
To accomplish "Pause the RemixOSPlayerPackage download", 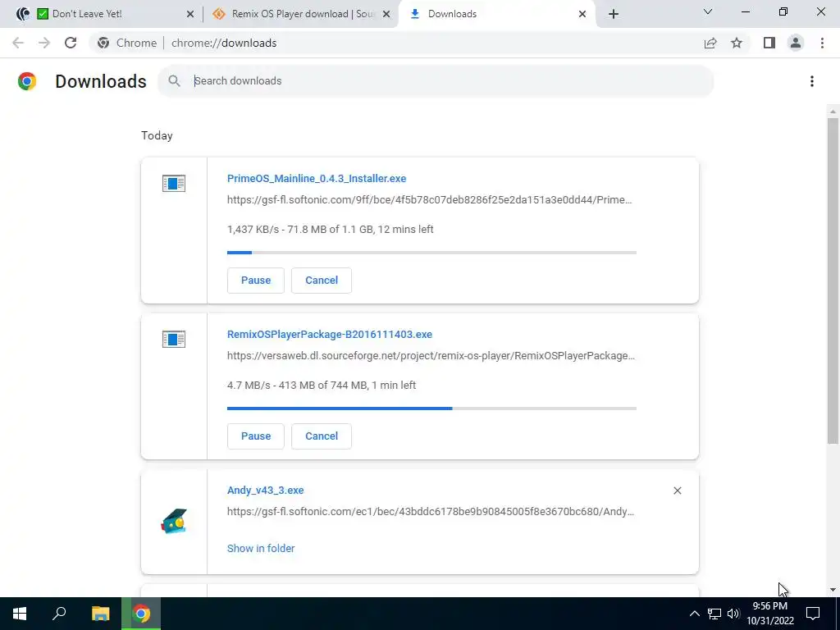I will pos(256,436).
